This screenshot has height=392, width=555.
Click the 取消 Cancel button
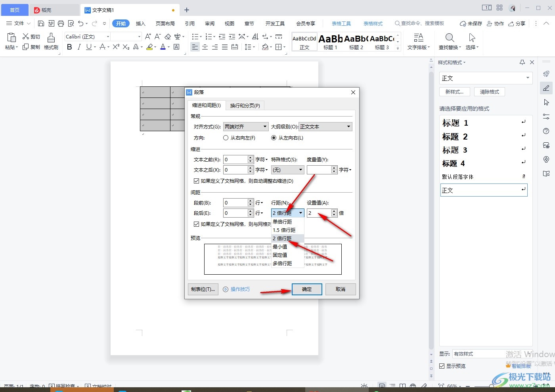coord(341,289)
